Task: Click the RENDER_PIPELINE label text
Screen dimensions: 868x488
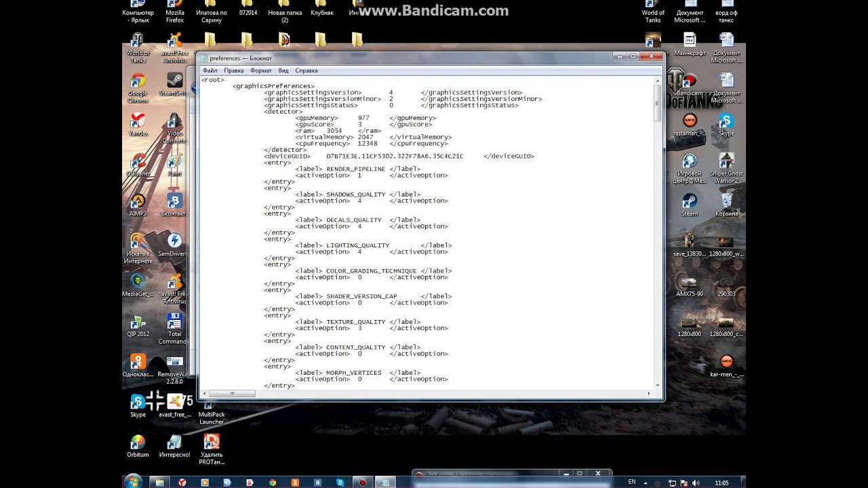Action: [356, 169]
